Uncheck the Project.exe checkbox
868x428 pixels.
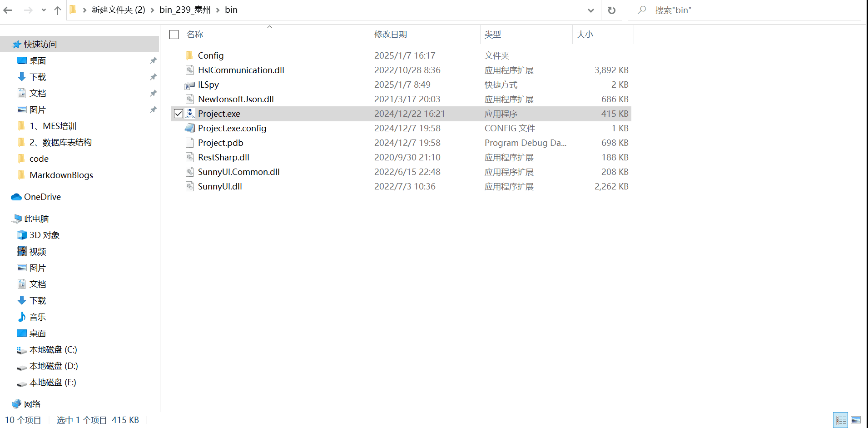click(179, 114)
